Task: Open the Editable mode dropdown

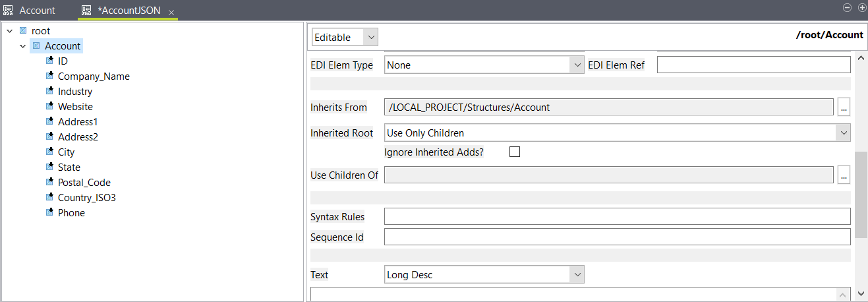Action: tap(345, 38)
